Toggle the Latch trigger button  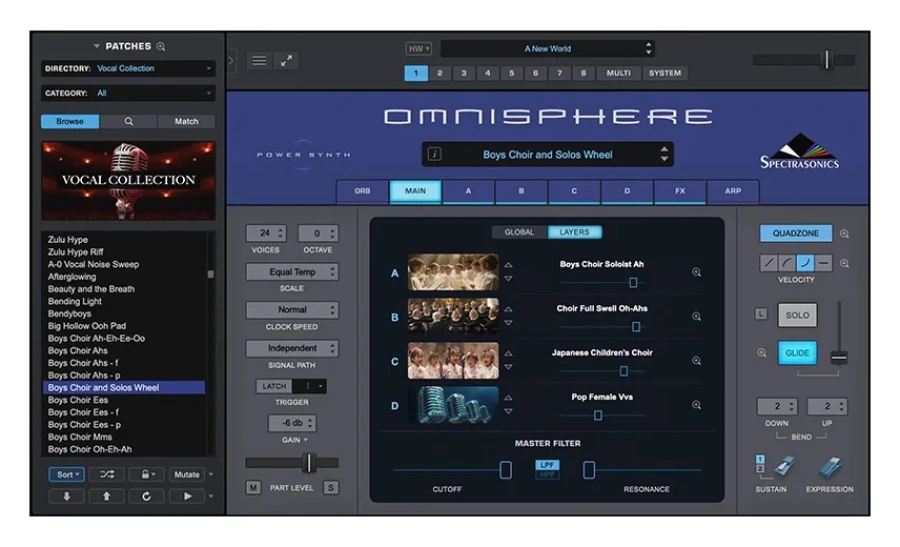click(x=274, y=386)
